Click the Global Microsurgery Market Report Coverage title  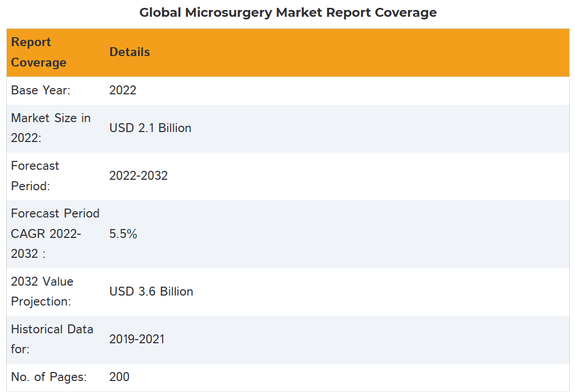pyautogui.click(x=287, y=13)
